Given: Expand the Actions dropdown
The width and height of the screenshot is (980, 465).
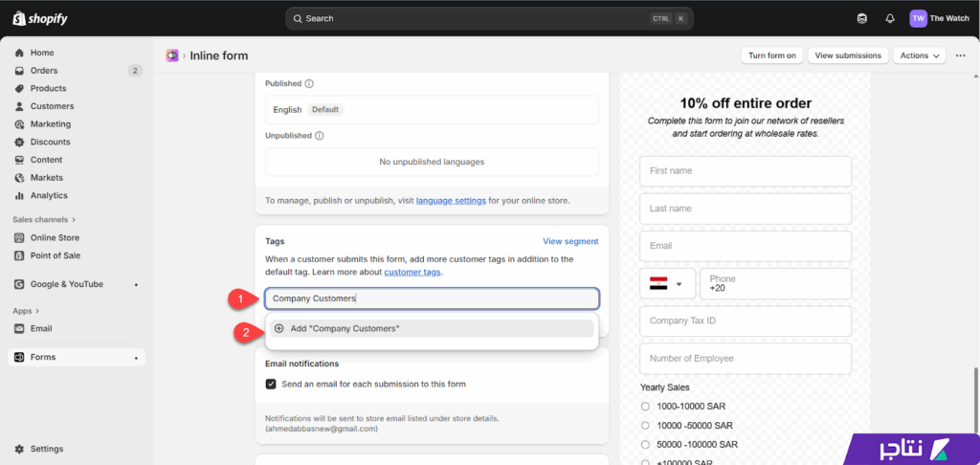Looking at the screenshot, I should [x=920, y=55].
